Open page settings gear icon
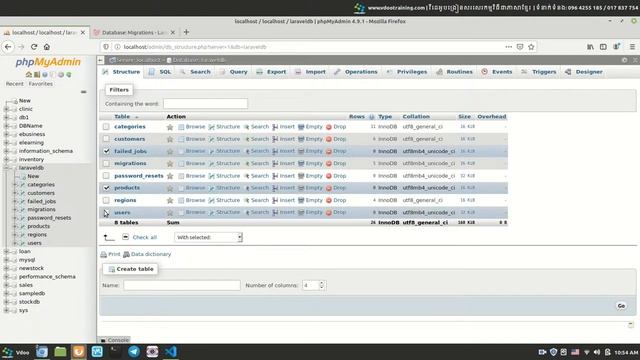This screenshot has height=360, width=640. click(x=624, y=60)
